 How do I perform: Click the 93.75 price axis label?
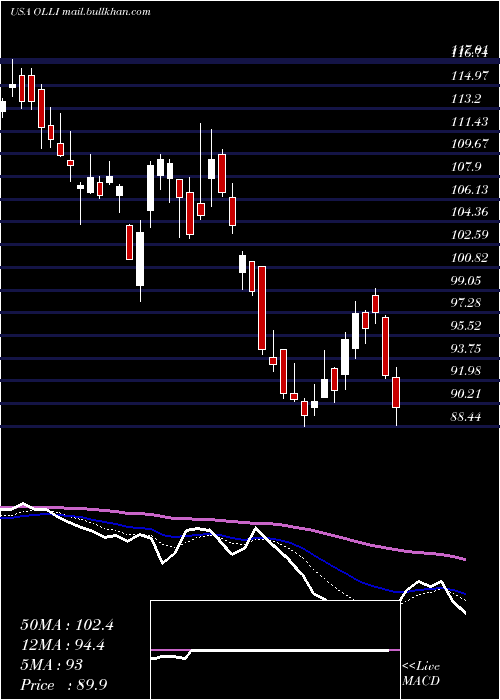tap(467, 349)
